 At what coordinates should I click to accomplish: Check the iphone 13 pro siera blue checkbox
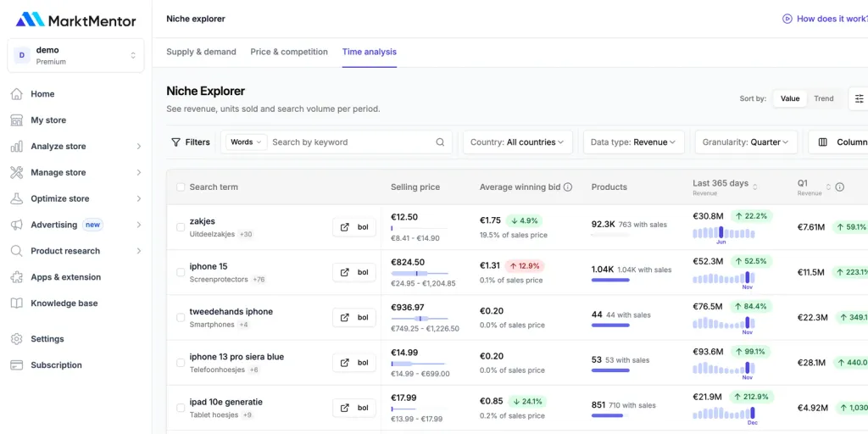[x=181, y=363]
